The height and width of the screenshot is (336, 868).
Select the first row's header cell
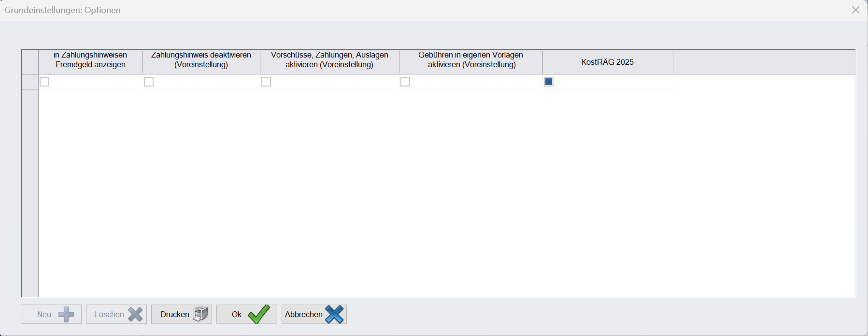pos(30,82)
